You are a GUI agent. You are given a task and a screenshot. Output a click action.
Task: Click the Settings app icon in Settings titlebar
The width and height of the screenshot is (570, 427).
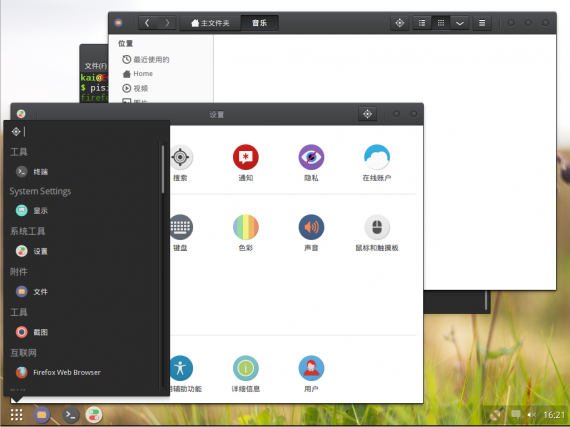(21, 114)
